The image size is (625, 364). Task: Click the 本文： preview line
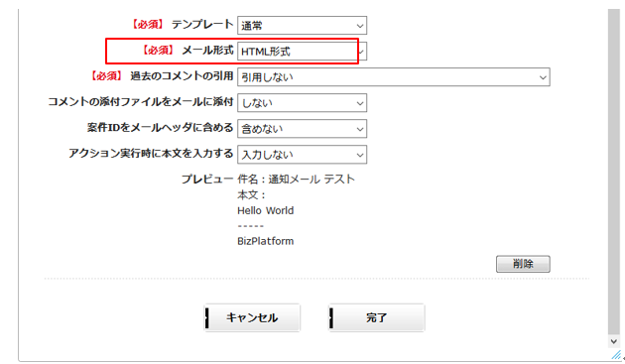coord(252,195)
